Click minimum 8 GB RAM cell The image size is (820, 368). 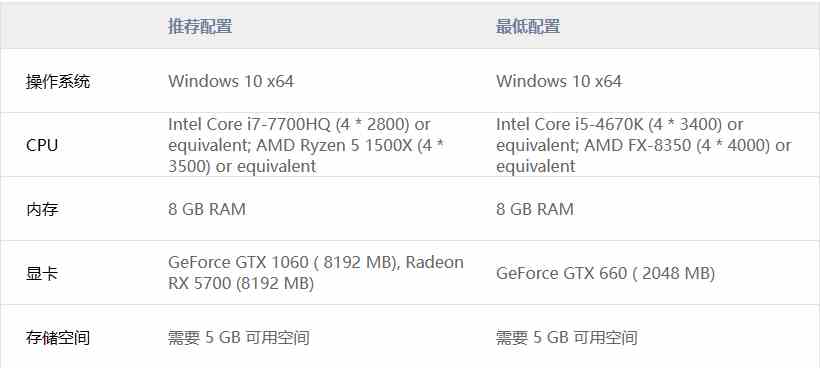pos(535,210)
